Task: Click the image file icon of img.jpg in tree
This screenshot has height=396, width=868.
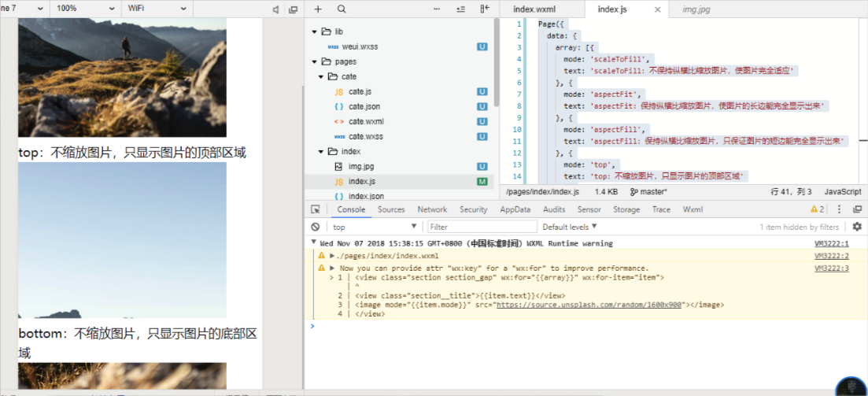Action: tap(338, 166)
